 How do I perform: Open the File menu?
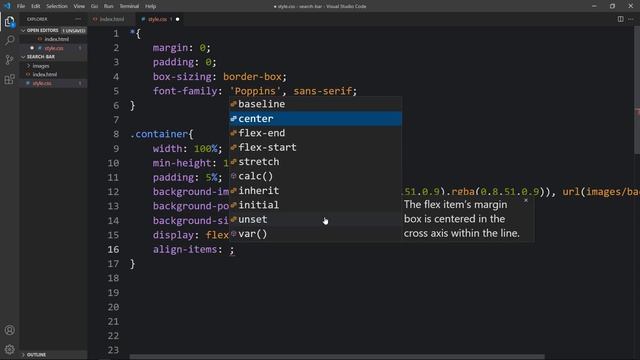tap(21, 6)
